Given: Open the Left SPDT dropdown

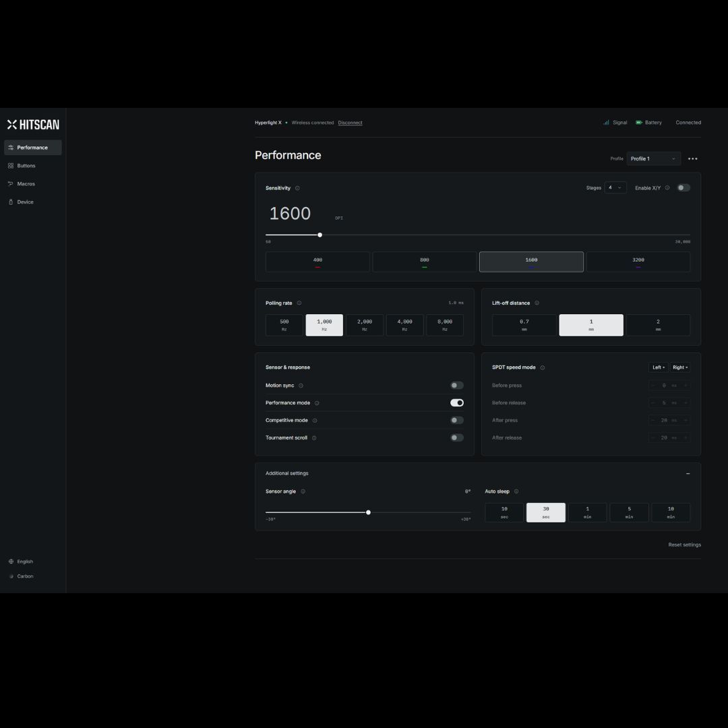Looking at the screenshot, I should 659,367.
